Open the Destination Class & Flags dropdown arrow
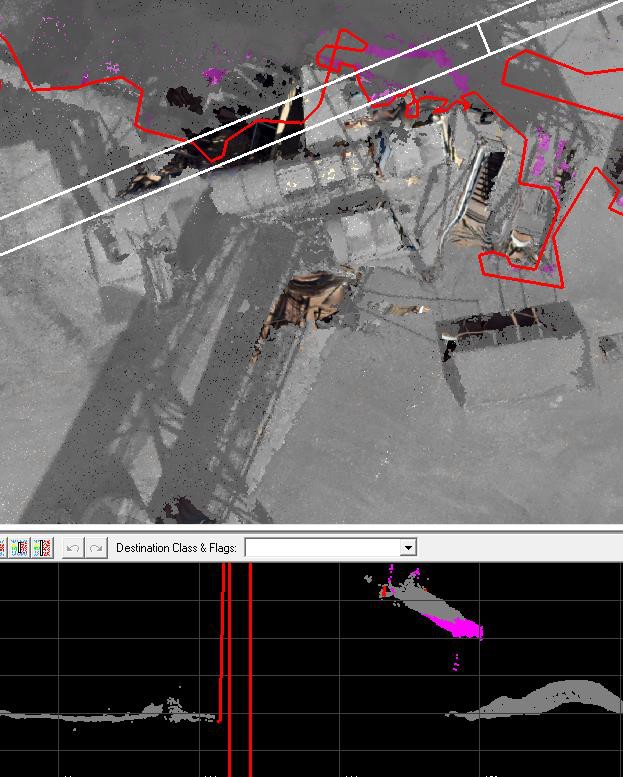The width and height of the screenshot is (623, 777). pos(408,548)
